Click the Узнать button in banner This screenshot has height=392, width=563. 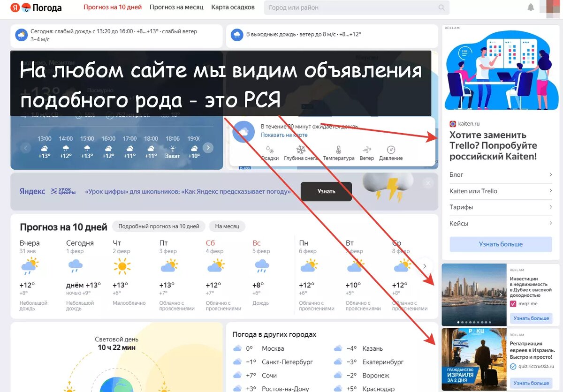point(326,191)
